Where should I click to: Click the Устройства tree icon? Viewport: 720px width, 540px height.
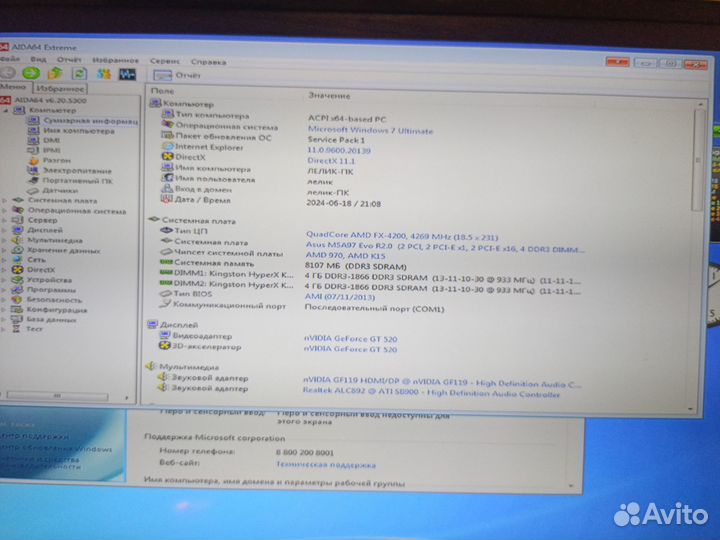point(17,280)
